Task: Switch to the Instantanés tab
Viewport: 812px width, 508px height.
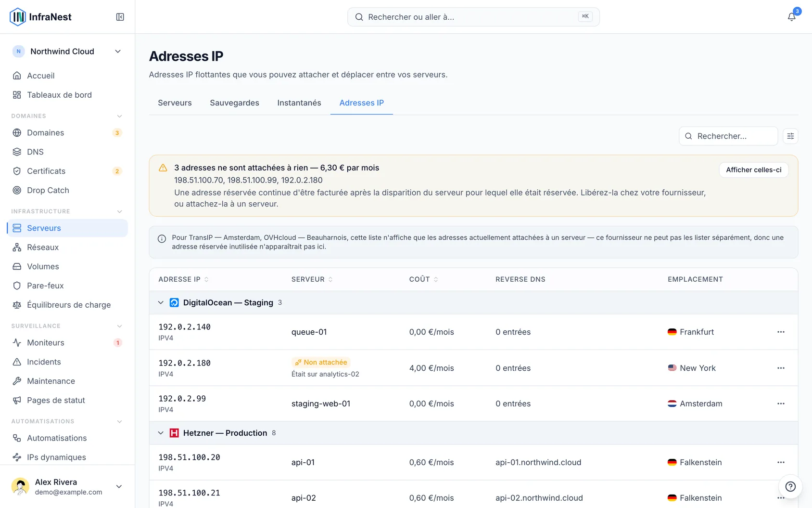Action: (x=299, y=103)
